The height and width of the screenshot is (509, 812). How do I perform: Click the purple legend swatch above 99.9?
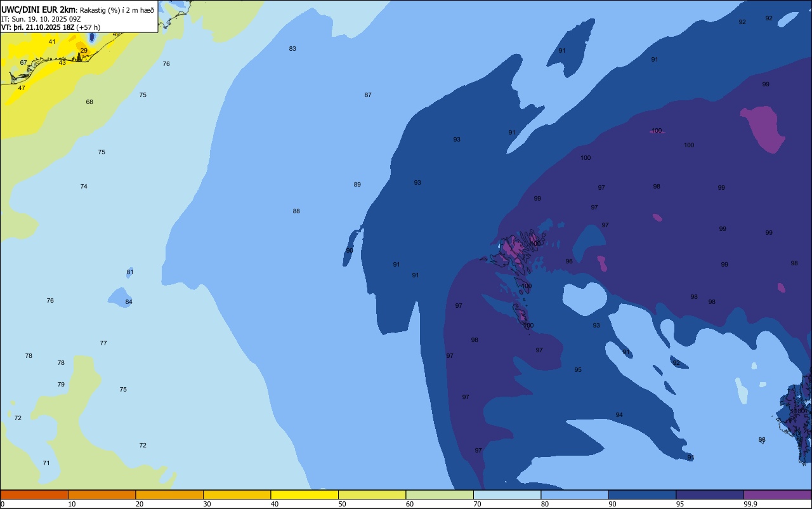point(777,494)
